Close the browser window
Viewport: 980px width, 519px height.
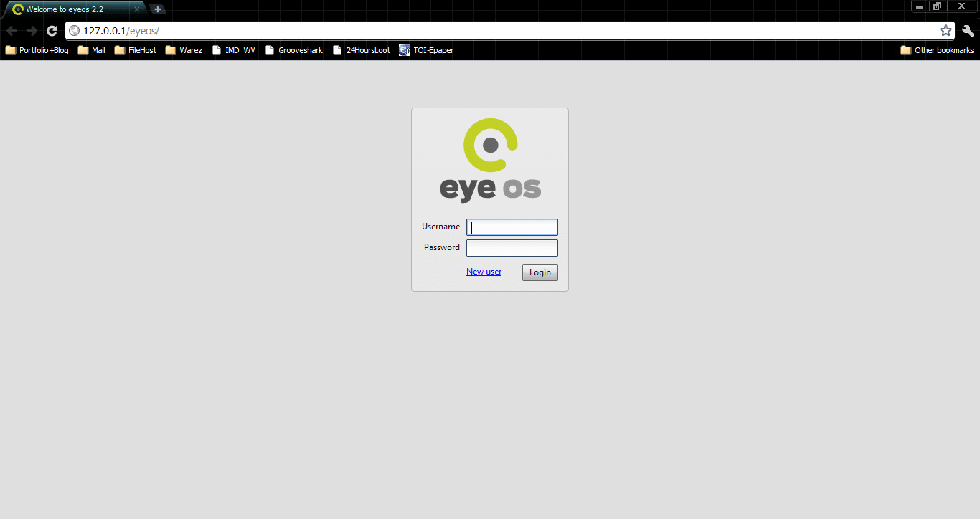[x=962, y=6]
